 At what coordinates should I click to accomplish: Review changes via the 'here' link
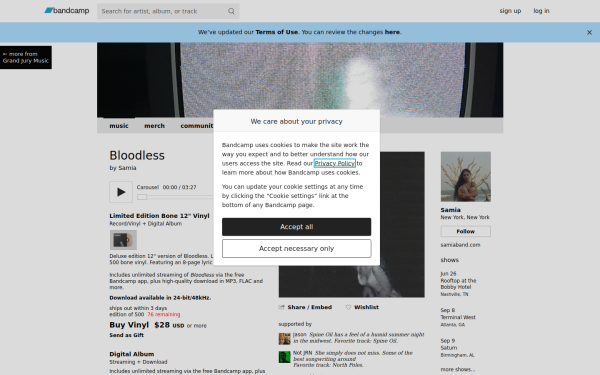click(x=392, y=32)
